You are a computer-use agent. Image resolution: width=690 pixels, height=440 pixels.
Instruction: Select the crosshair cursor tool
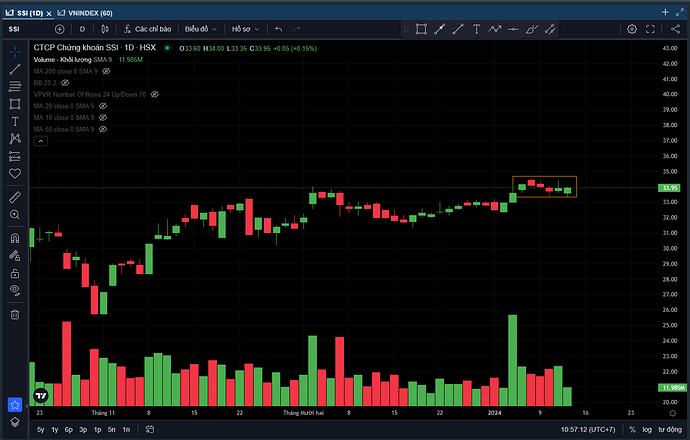click(x=15, y=52)
